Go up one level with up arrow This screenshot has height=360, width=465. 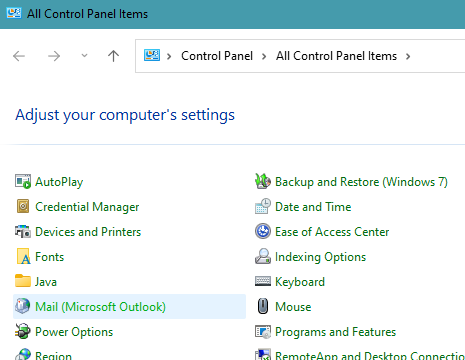tap(113, 56)
